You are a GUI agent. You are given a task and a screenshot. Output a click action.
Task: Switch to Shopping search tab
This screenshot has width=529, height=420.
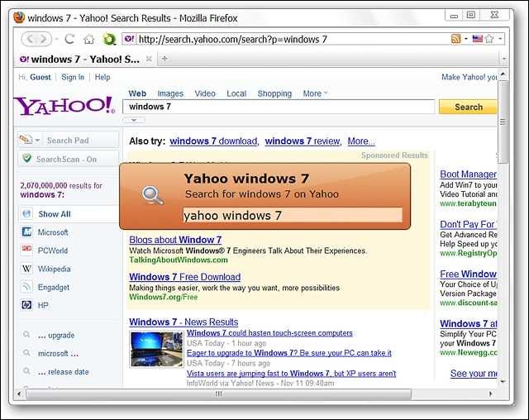click(274, 93)
